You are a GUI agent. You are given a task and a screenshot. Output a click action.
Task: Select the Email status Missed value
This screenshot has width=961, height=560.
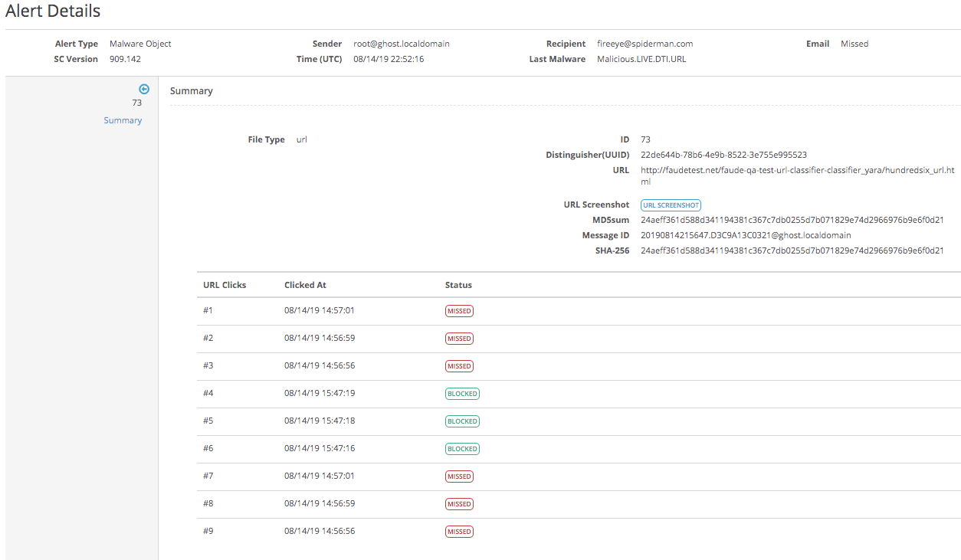pyautogui.click(x=854, y=44)
